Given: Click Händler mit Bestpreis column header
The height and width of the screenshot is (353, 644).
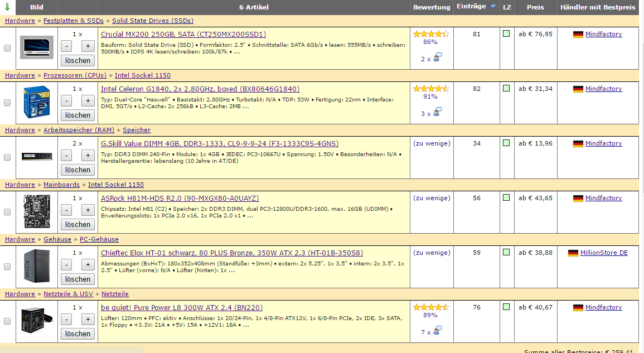Looking at the screenshot, I should (598, 7).
